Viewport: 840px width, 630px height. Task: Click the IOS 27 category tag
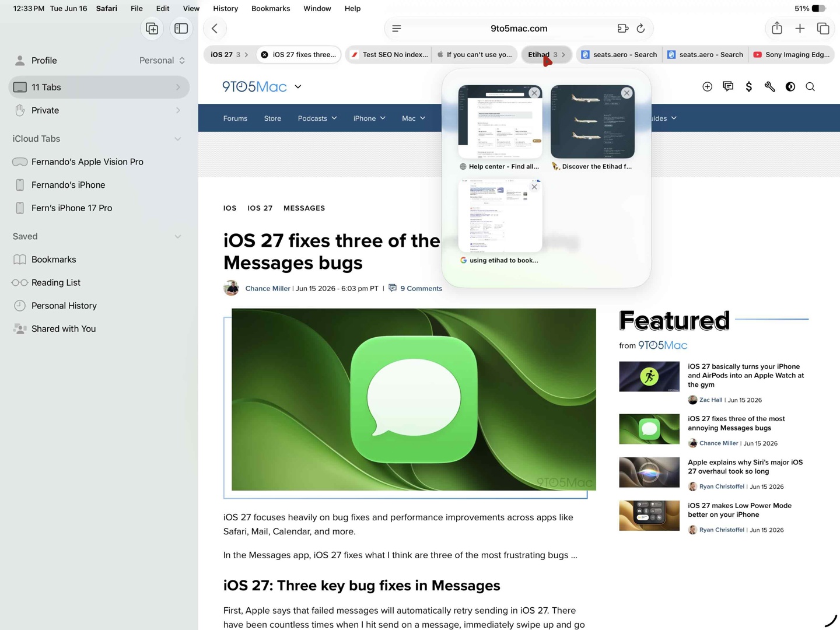(260, 208)
